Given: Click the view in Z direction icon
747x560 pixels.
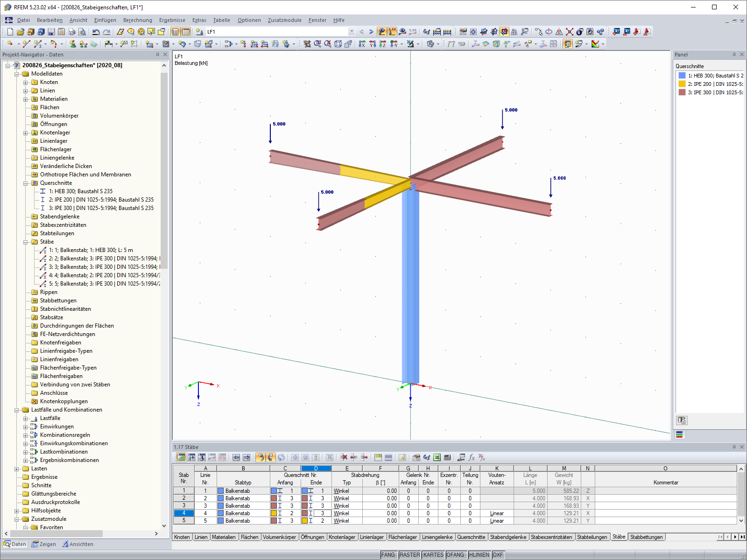Looking at the screenshot, I should [x=382, y=44].
